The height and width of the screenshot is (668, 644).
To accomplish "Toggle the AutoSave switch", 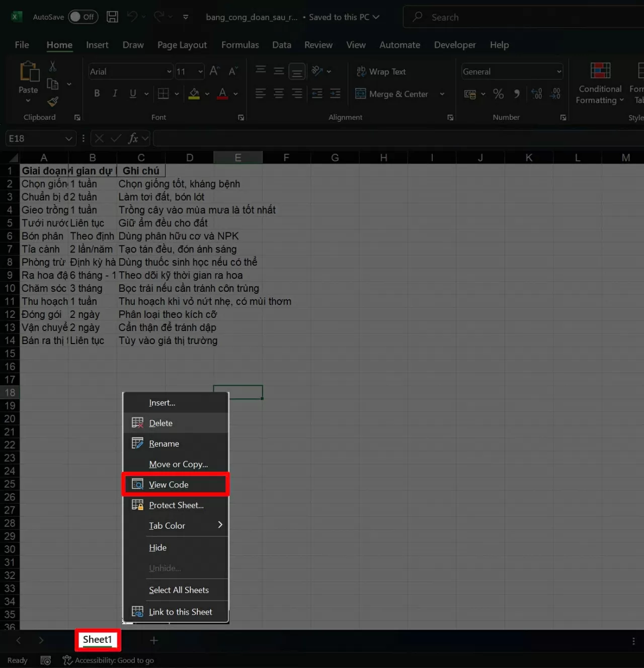I will (x=83, y=17).
